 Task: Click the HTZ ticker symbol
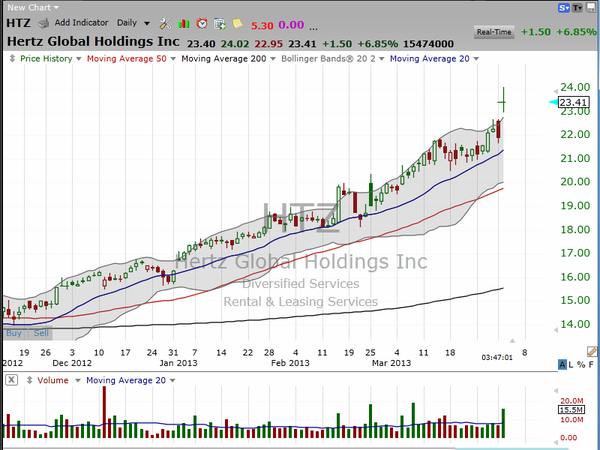click(18, 23)
